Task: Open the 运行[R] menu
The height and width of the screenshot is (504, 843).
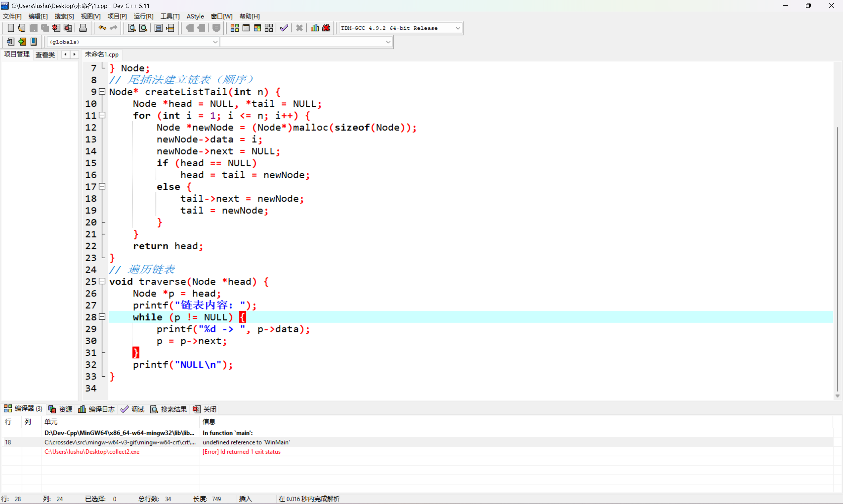Action: coord(143,16)
